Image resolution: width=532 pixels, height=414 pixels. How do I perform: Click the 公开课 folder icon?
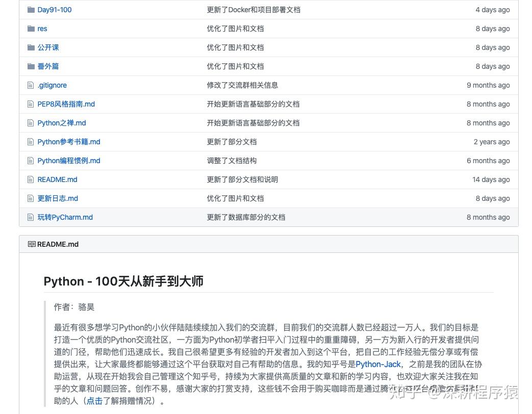point(31,47)
